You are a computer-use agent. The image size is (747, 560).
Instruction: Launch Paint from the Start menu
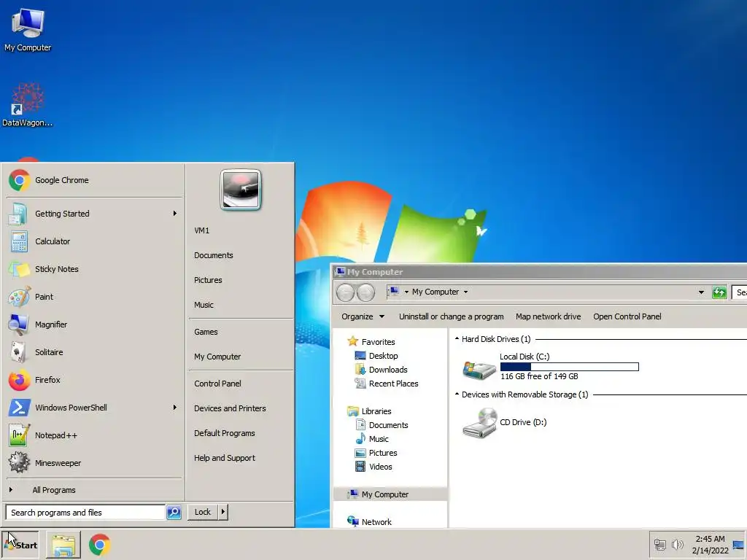coord(94,297)
